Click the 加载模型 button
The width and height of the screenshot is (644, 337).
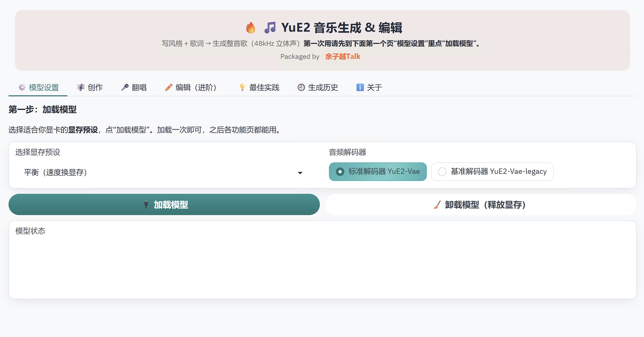pos(164,204)
